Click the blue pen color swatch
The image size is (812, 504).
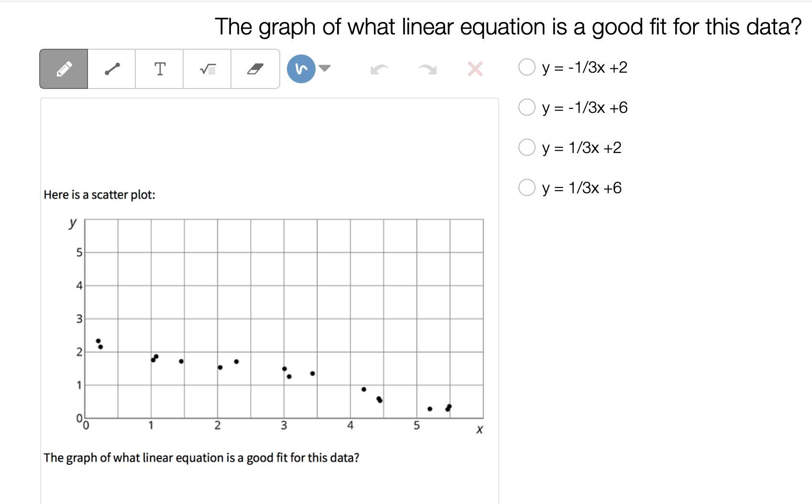click(301, 69)
